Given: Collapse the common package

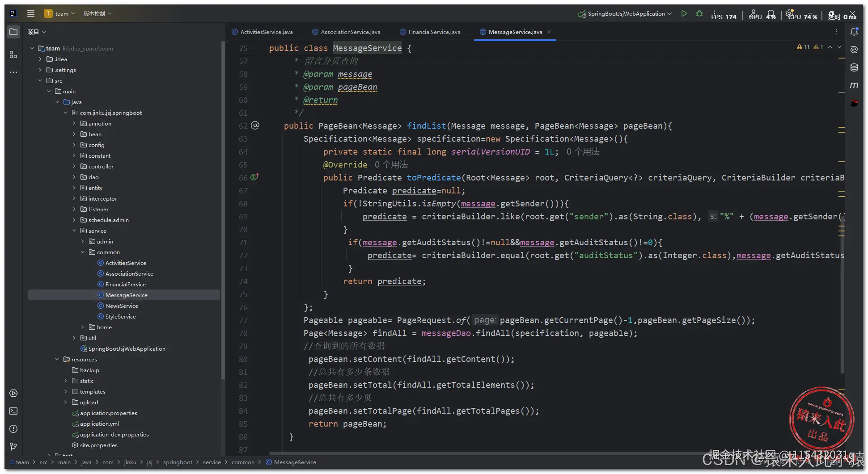Looking at the screenshot, I should 83,252.
